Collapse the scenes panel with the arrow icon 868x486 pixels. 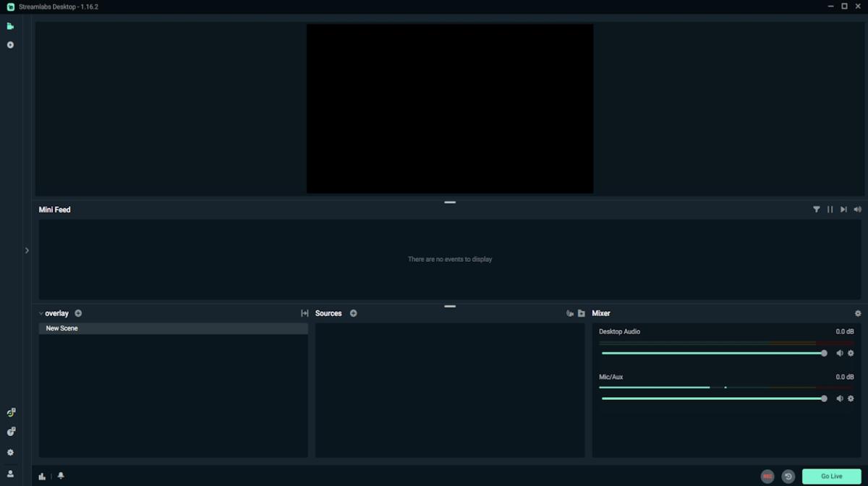[305, 313]
